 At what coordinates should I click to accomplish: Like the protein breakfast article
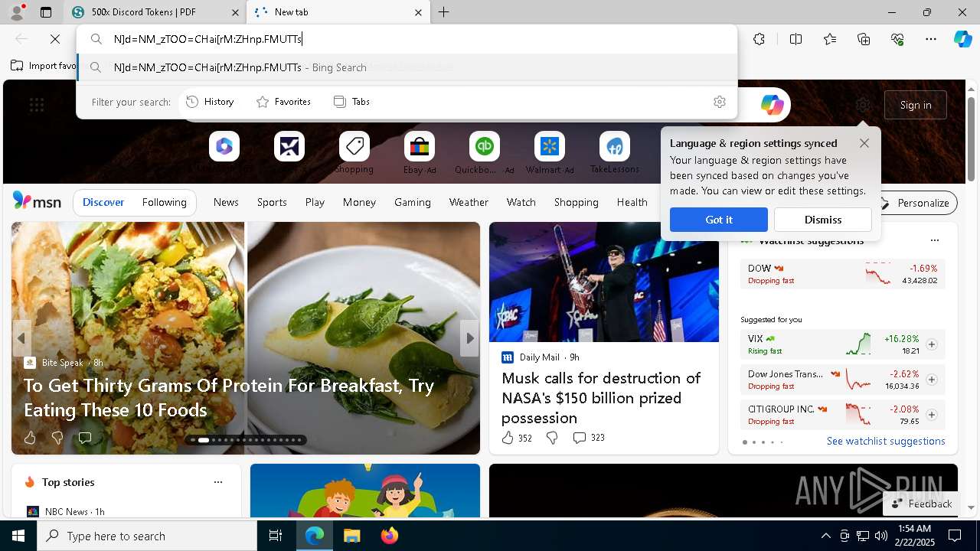click(30, 438)
